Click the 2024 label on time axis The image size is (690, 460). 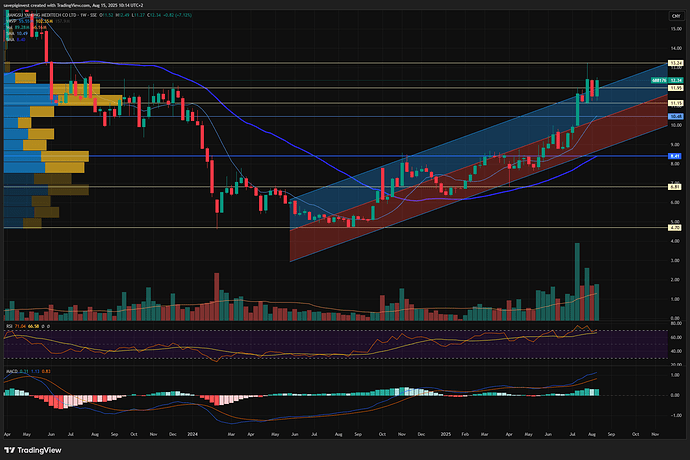tap(192, 434)
